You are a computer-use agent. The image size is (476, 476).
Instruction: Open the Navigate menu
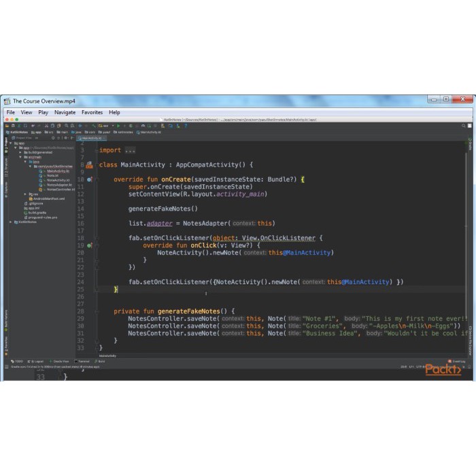(x=65, y=112)
